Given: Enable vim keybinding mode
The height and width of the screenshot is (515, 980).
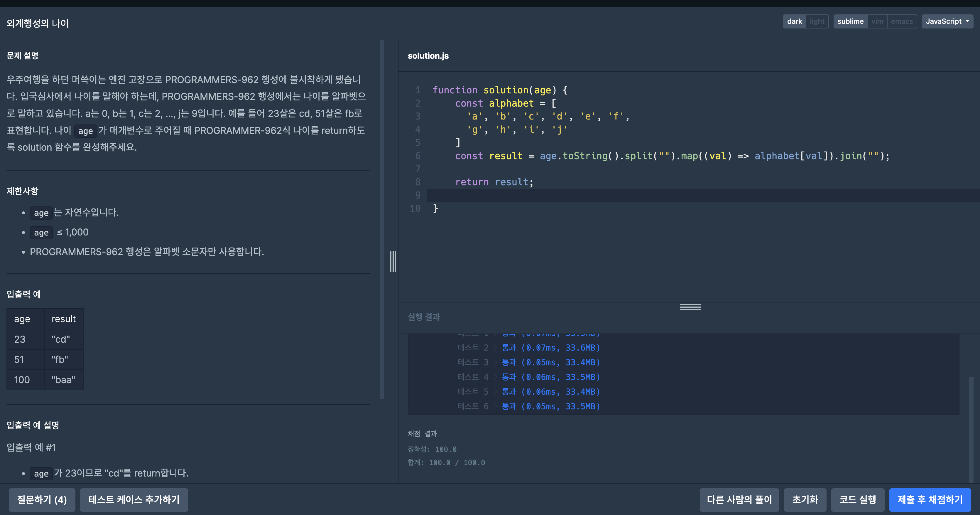Looking at the screenshot, I should point(877,21).
